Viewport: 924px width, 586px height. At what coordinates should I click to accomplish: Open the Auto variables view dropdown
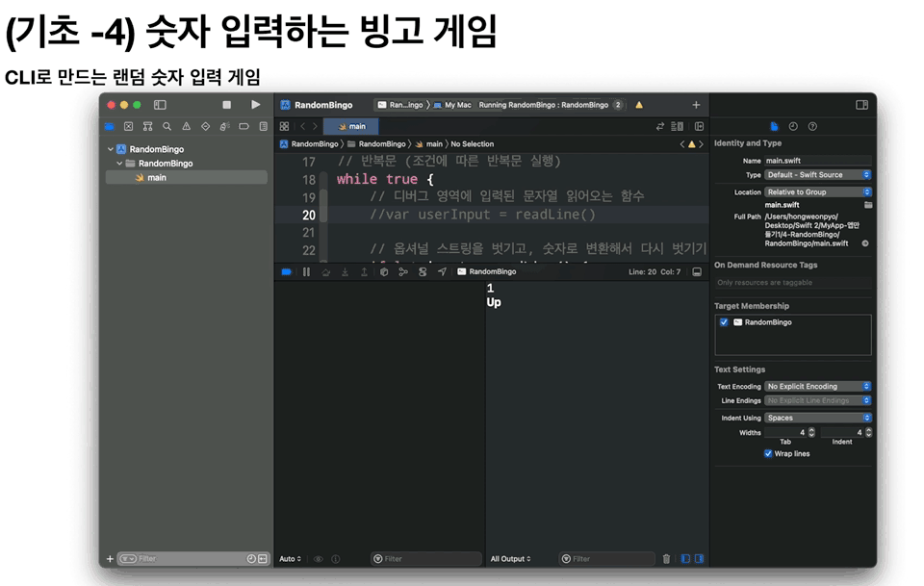(290, 559)
